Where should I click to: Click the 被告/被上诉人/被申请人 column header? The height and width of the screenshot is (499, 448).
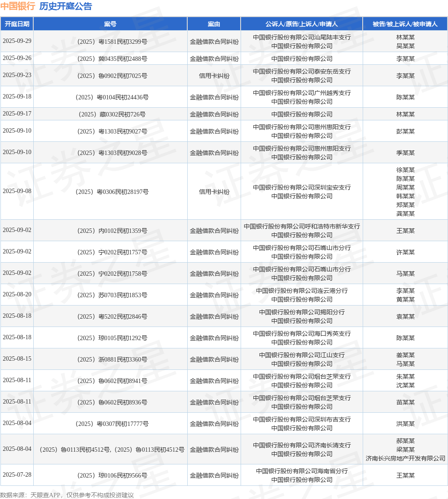click(405, 24)
